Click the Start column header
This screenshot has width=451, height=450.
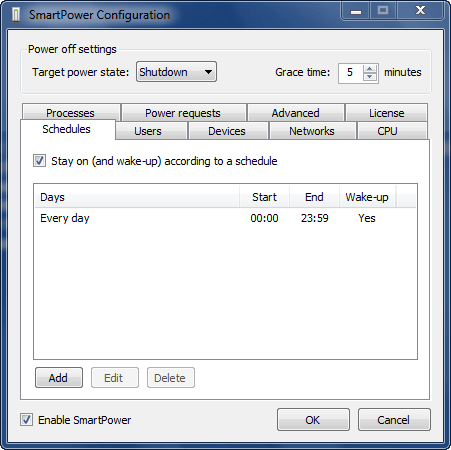[x=264, y=197]
